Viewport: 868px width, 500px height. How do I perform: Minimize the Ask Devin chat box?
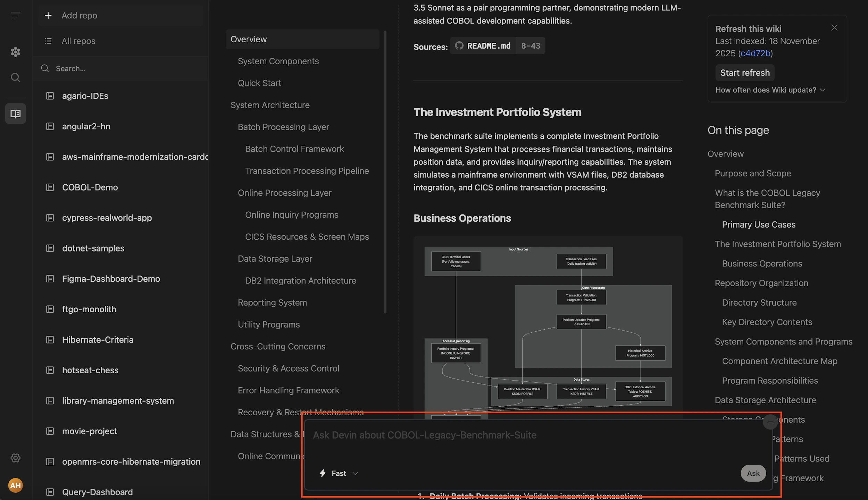pyautogui.click(x=770, y=422)
